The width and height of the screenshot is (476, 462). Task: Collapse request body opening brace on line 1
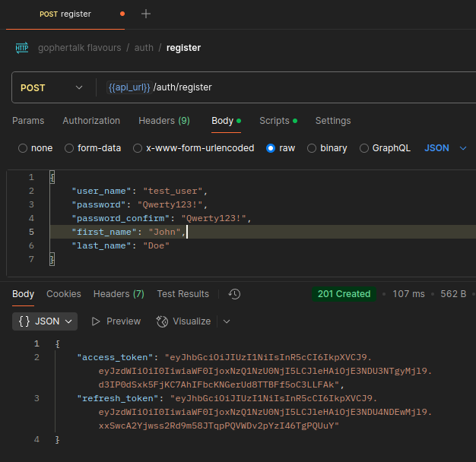pos(52,177)
